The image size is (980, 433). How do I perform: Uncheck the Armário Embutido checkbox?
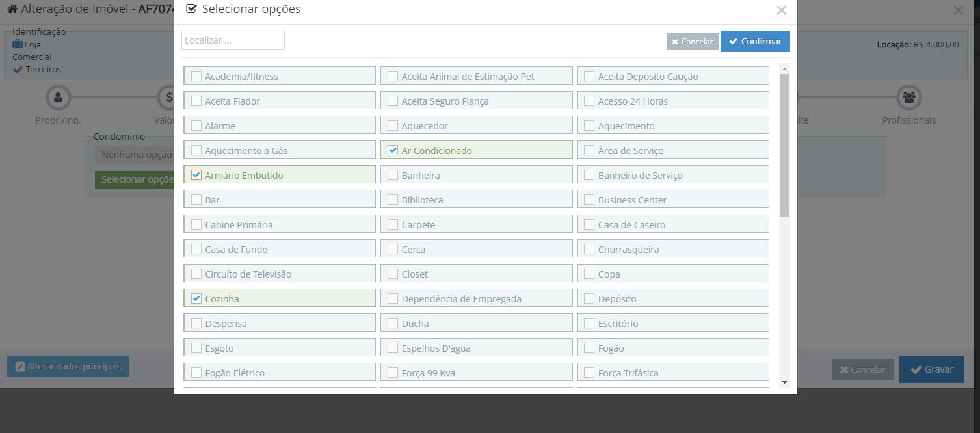(196, 175)
